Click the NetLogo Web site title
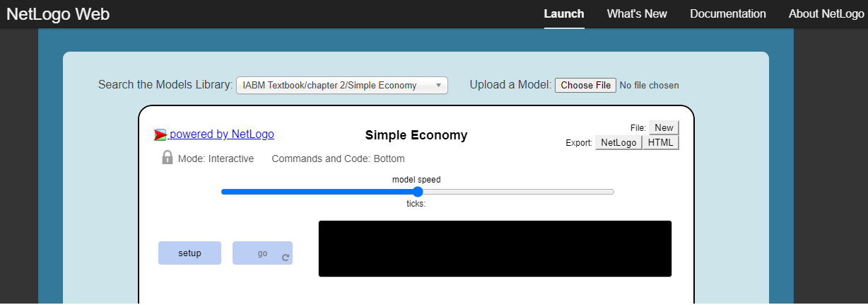868x305 pixels. [58, 14]
